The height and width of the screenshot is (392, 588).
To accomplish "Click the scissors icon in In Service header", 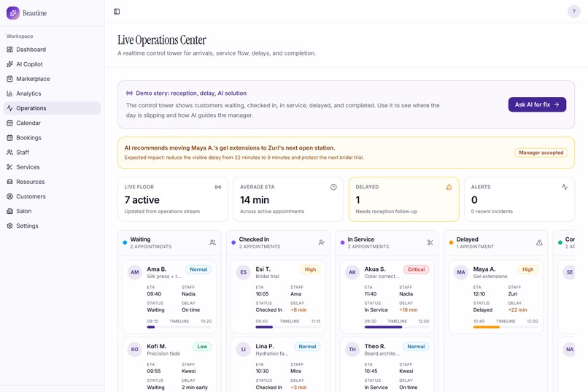I will pos(430,242).
